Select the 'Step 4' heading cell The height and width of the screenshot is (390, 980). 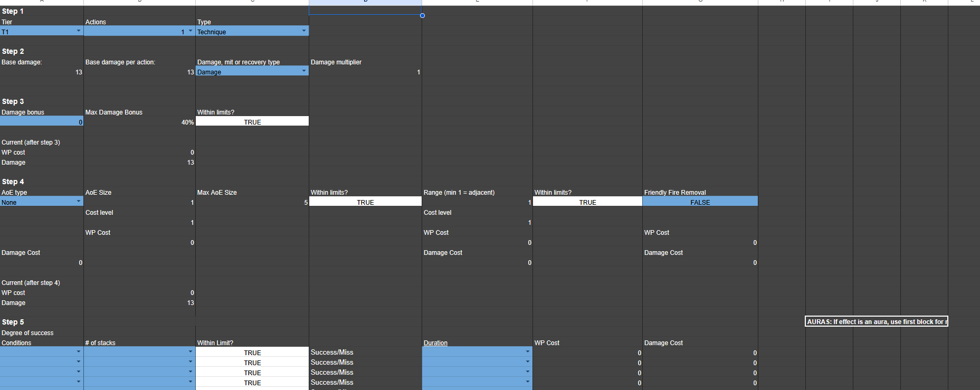(x=13, y=182)
